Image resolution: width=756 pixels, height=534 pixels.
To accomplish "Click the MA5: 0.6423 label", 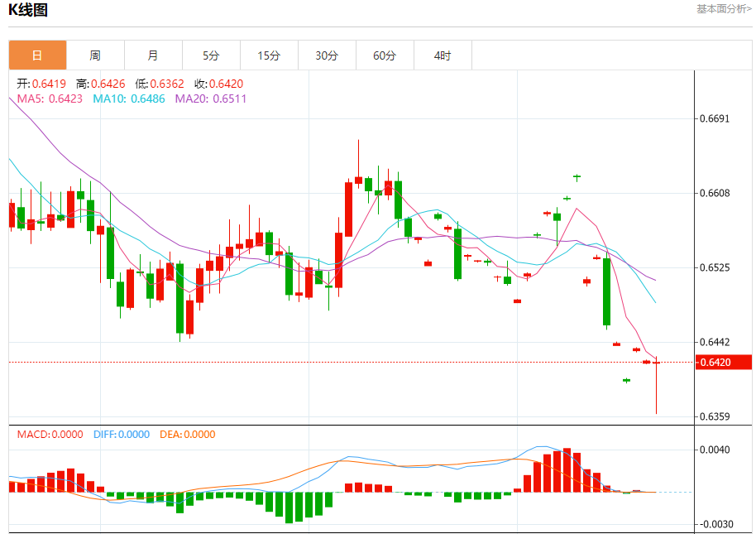I will [50, 99].
